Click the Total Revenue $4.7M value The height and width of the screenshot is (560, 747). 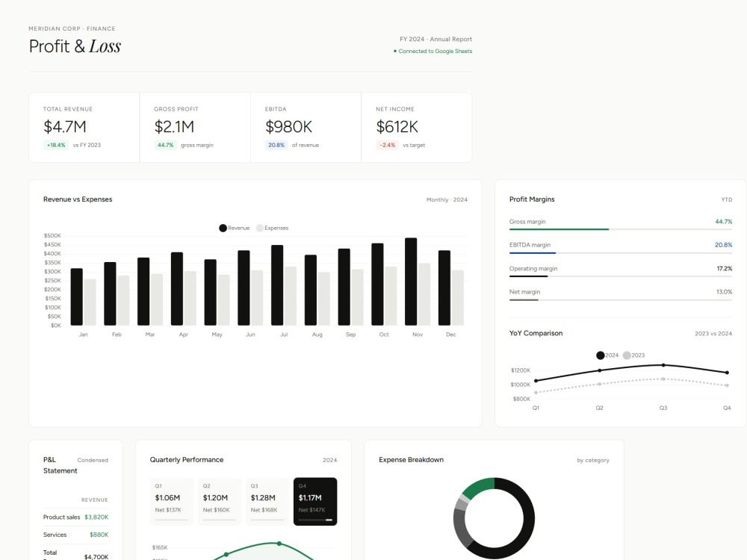point(65,127)
